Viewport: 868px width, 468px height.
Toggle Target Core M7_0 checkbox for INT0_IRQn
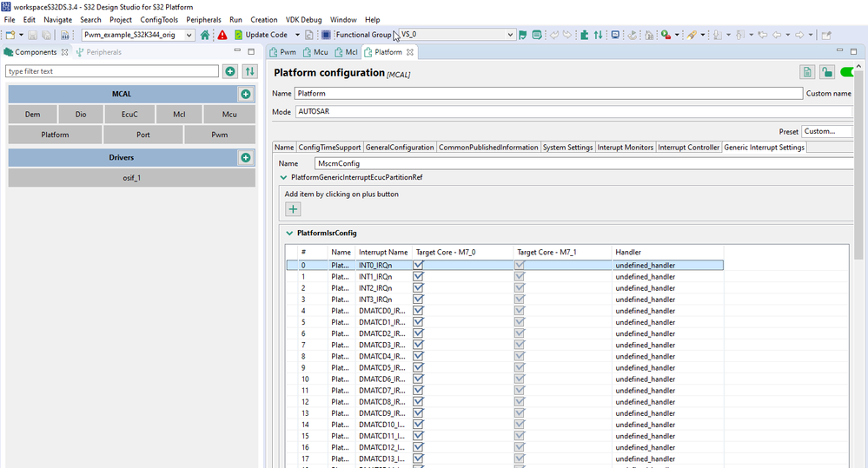pos(418,265)
